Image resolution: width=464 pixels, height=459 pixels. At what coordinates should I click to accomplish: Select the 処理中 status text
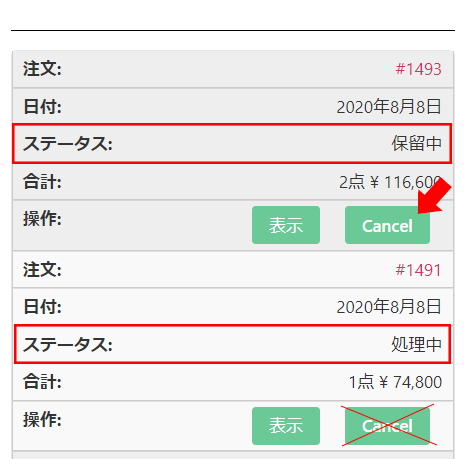click(x=416, y=344)
